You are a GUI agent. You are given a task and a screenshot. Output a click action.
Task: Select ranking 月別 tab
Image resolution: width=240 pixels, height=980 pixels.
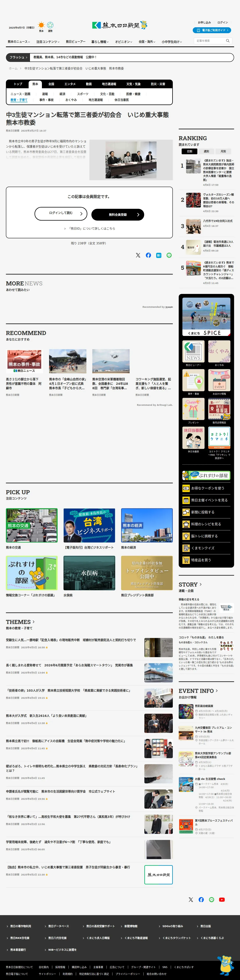point(223,151)
